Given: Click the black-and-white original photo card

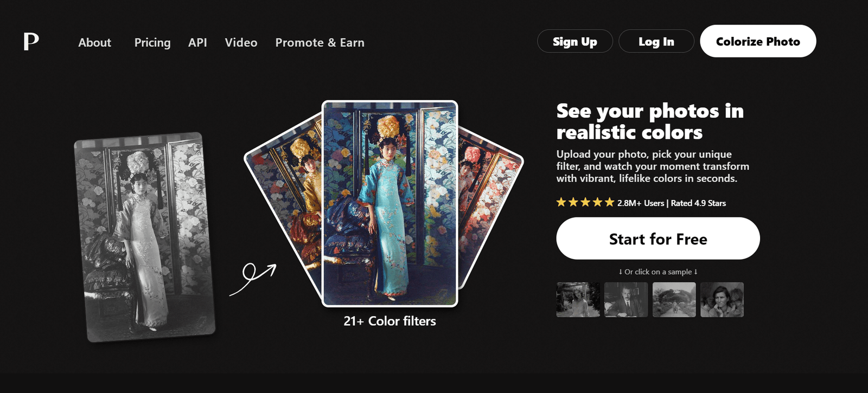Looking at the screenshot, I should point(145,237).
